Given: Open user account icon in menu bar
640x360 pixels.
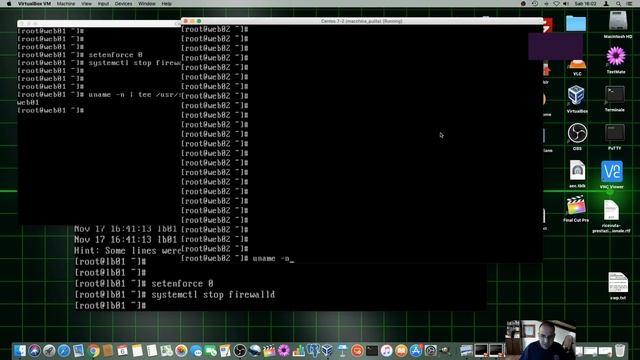Looking at the screenshot, I should [606, 4].
